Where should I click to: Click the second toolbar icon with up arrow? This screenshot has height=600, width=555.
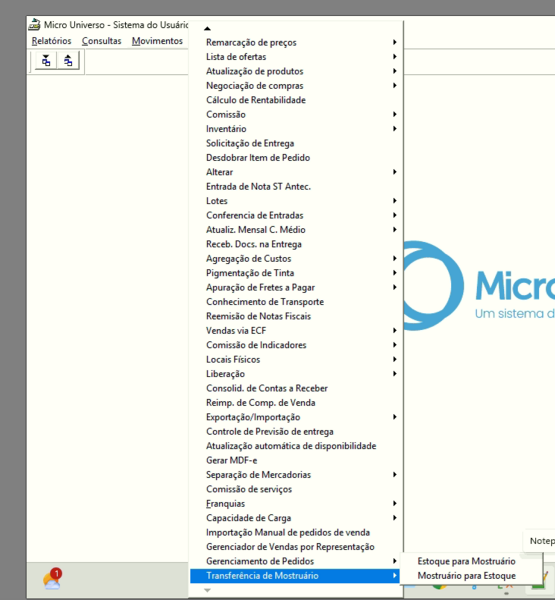(68, 61)
